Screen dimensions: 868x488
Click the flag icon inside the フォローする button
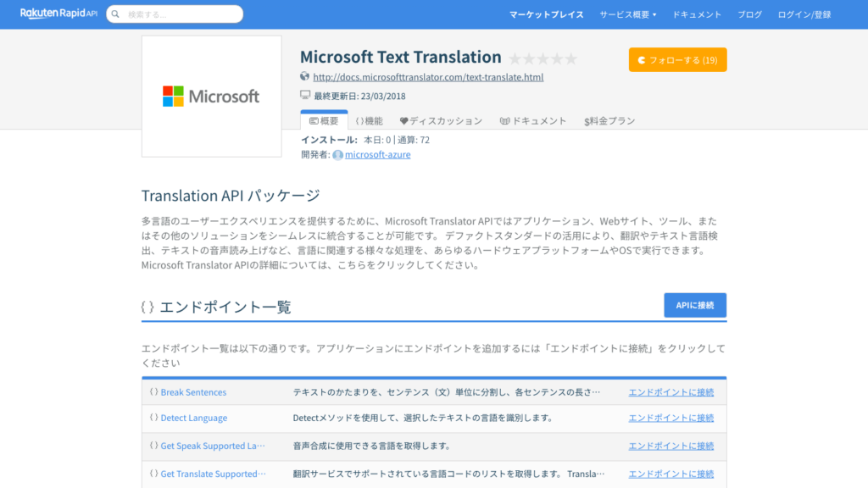640,59
